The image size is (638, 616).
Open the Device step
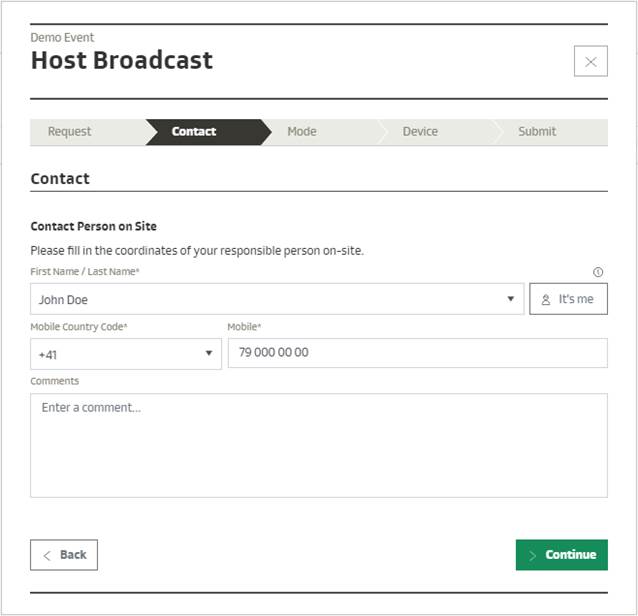pyautogui.click(x=420, y=132)
